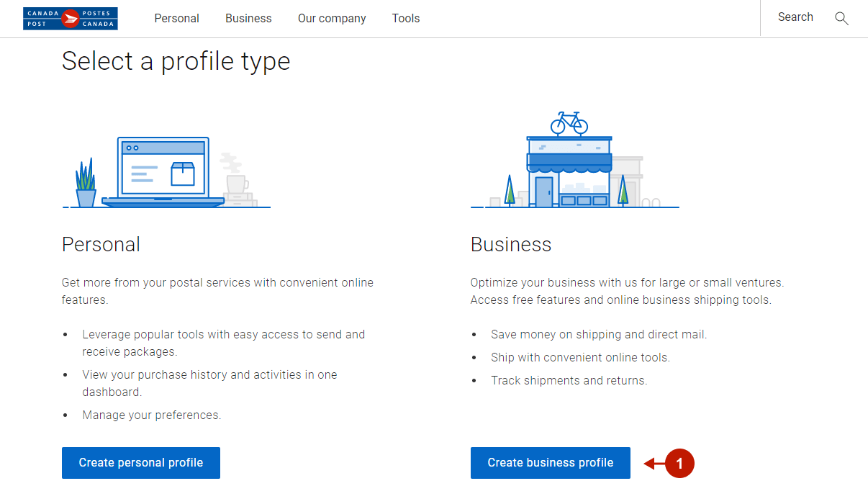Open the Personal navigation menu
Image resolution: width=868 pixels, height=504 pixels.
point(176,19)
